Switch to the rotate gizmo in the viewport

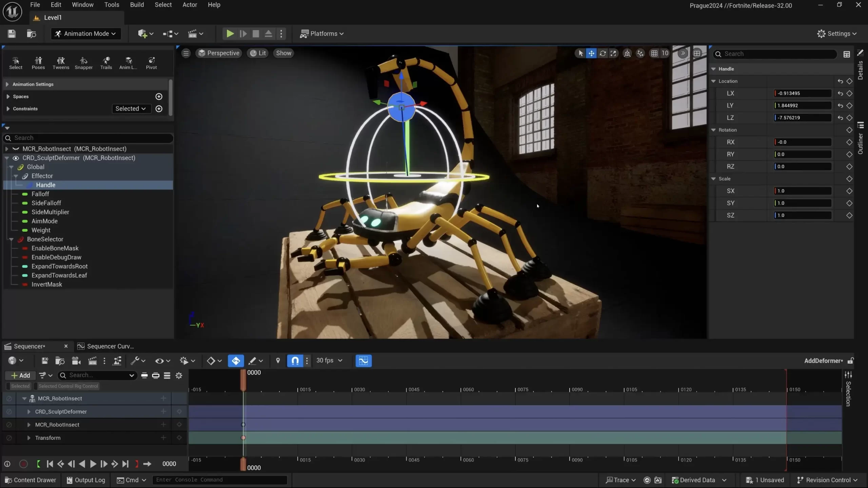(x=603, y=54)
